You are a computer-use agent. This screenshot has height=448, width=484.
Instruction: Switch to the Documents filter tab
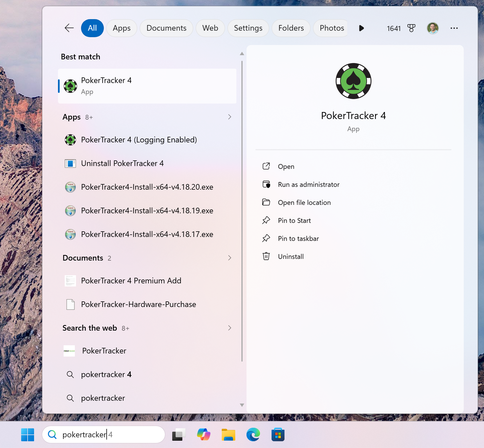[166, 28]
